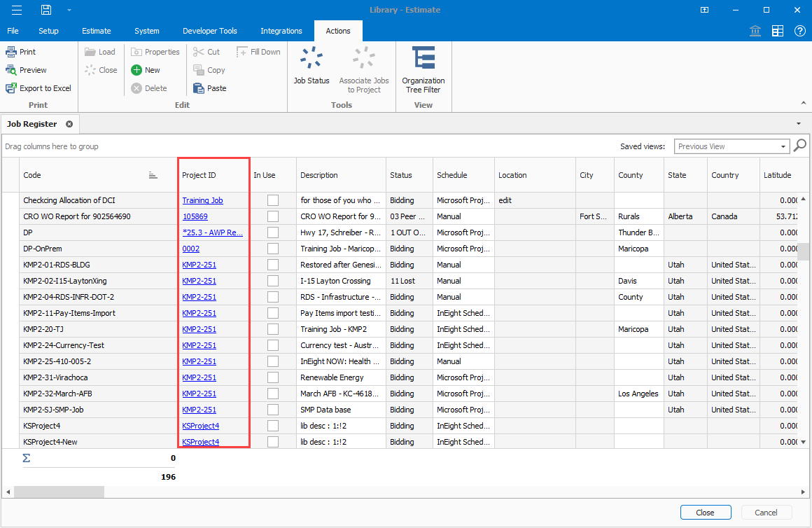This screenshot has height=528, width=812.
Task: Click the horizontal scrollbar thumb
Action: pos(59,492)
